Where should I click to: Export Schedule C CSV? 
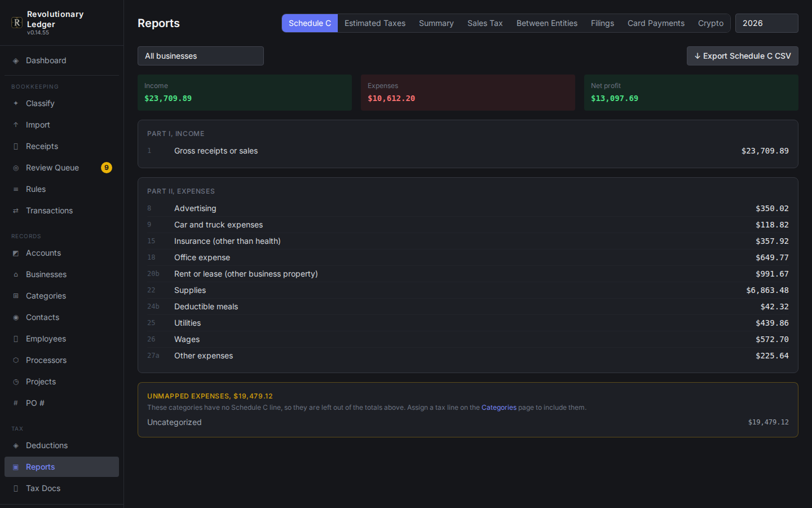coord(743,56)
